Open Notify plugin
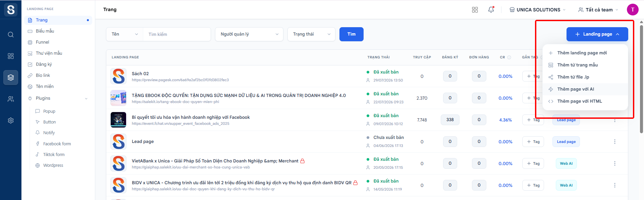Image resolution: width=644 pixels, height=200 pixels. (49, 133)
